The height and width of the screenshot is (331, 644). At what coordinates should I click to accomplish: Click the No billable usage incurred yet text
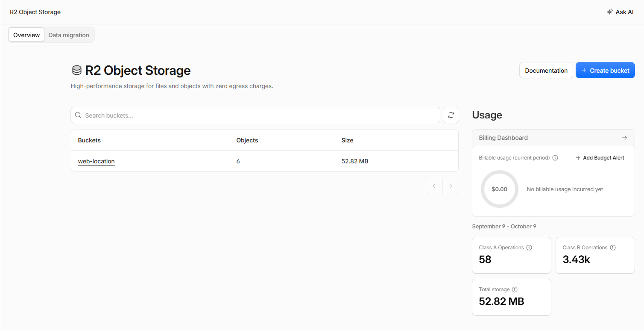565,189
